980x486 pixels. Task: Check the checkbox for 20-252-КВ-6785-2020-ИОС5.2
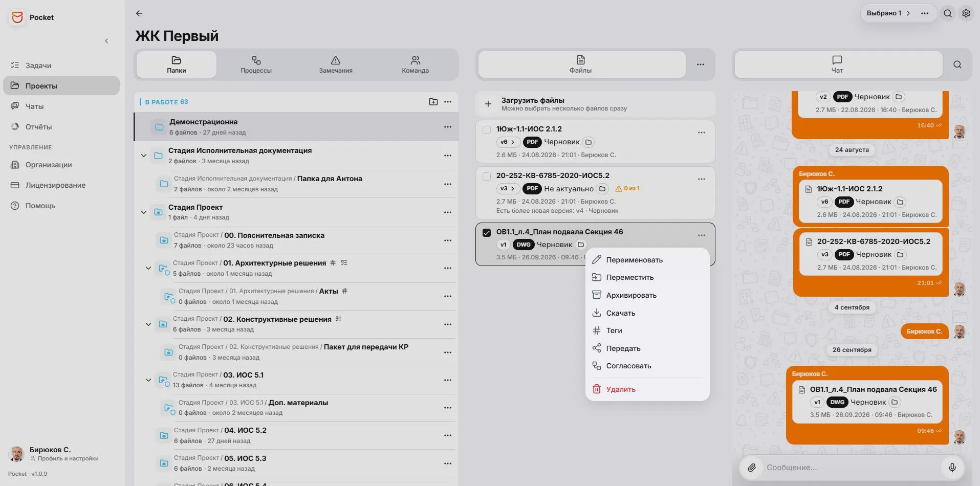point(487,176)
